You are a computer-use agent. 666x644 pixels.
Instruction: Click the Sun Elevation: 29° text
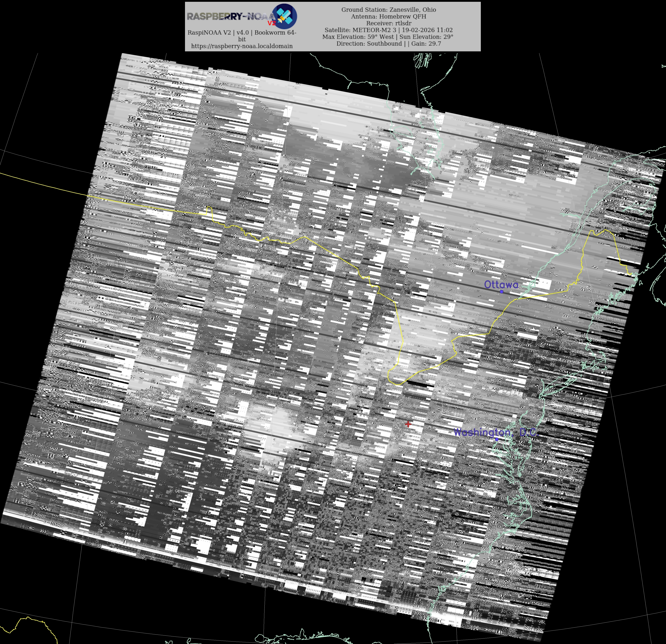[426, 37]
